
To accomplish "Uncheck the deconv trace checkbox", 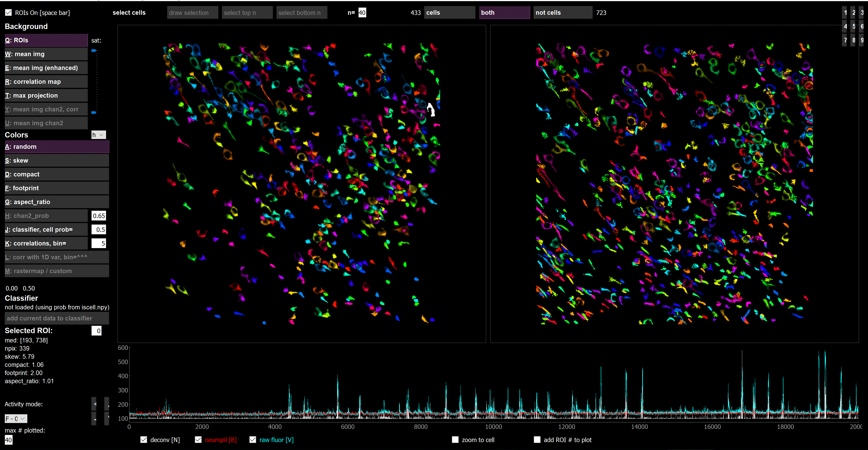I will 144,440.
